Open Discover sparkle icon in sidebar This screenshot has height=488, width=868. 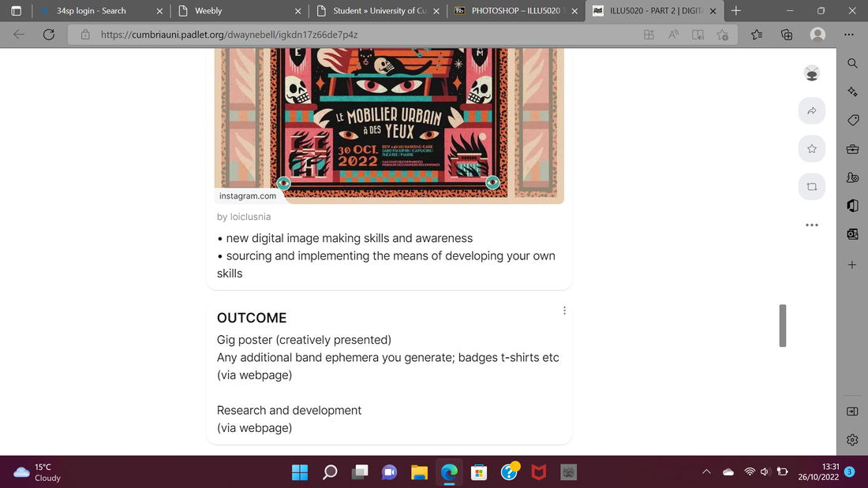852,91
